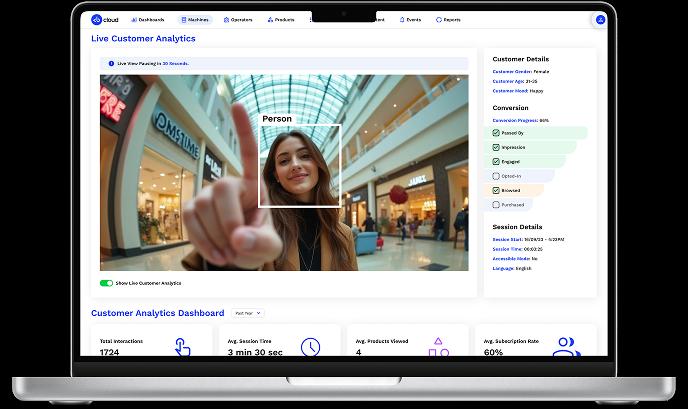688x409 pixels.
Task: Uncheck the Browsed conversion checkbox
Action: coord(496,190)
